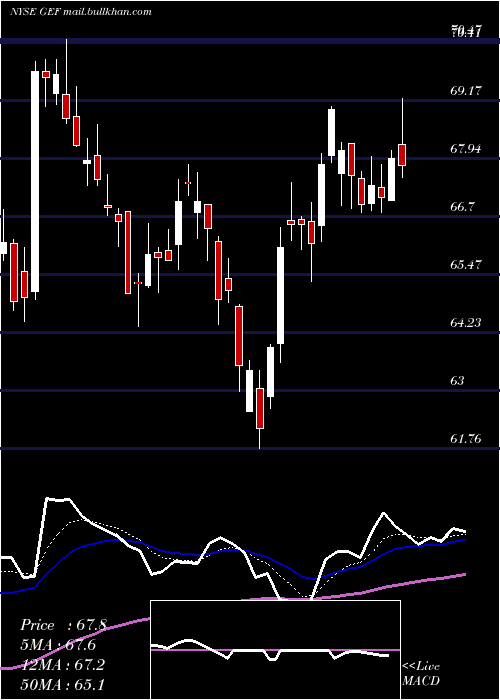
Task: Click the <<Live MACD label
Action: tap(421, 674)
